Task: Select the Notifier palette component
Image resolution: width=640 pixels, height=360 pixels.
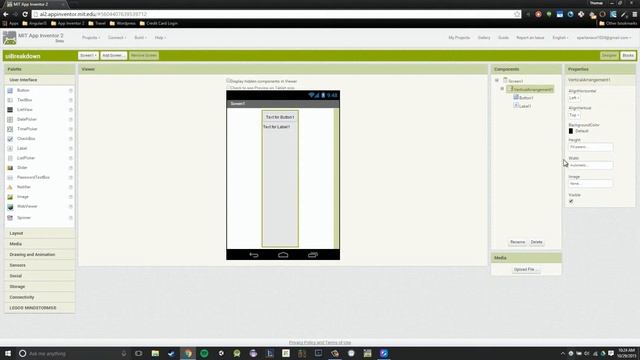Action: (24, 187)
